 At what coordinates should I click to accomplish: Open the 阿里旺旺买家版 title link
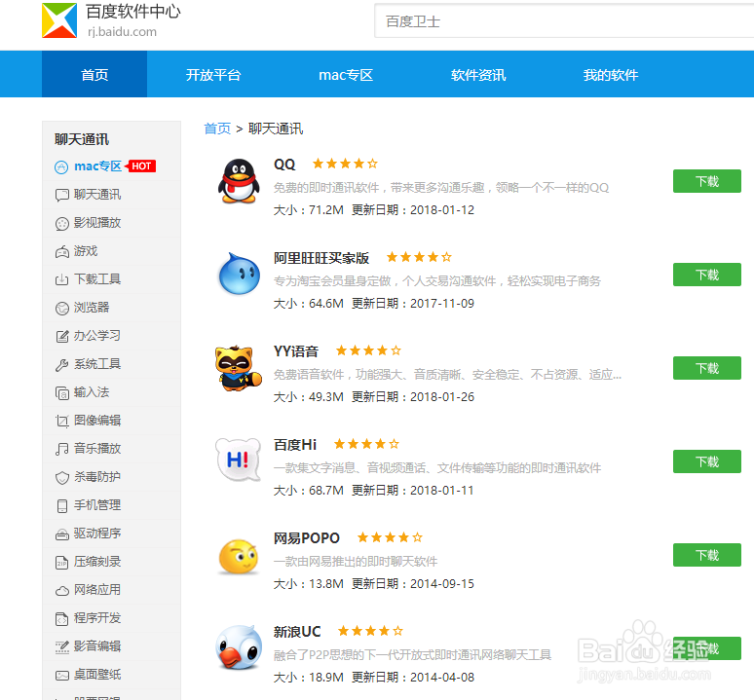coord(321,258)
